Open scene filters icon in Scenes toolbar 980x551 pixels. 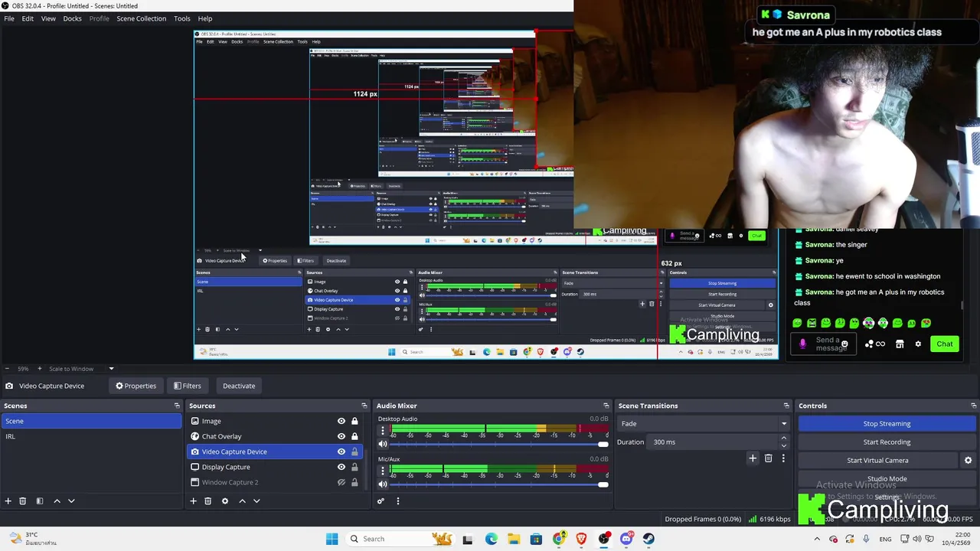[x=40, y=501]
